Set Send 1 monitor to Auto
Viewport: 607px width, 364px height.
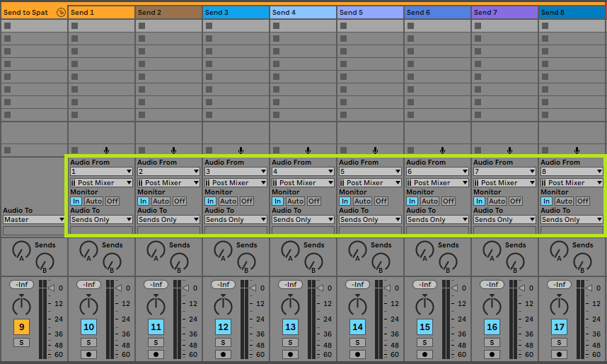pyautogui.click(x=93, y=201)
